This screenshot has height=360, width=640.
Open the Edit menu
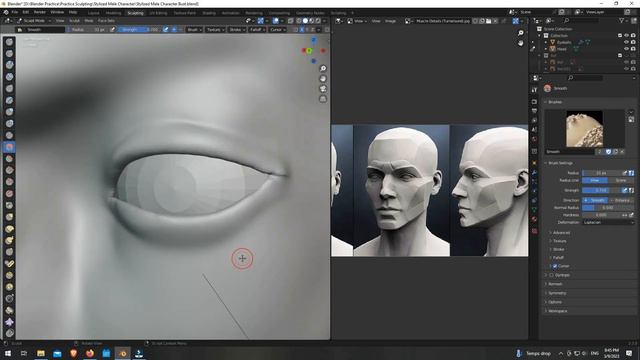point(26,12)
